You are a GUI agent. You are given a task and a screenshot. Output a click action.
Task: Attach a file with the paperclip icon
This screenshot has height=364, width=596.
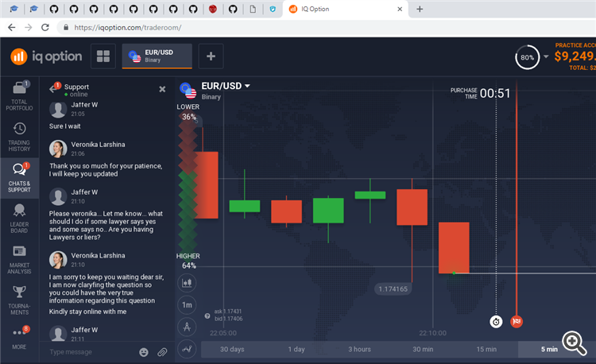[162, 352]
